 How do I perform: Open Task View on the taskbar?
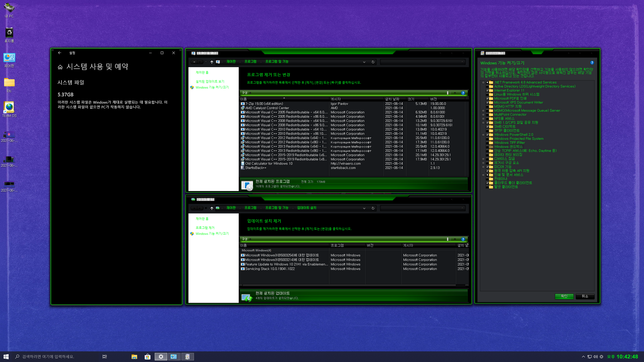coord(105,357)
